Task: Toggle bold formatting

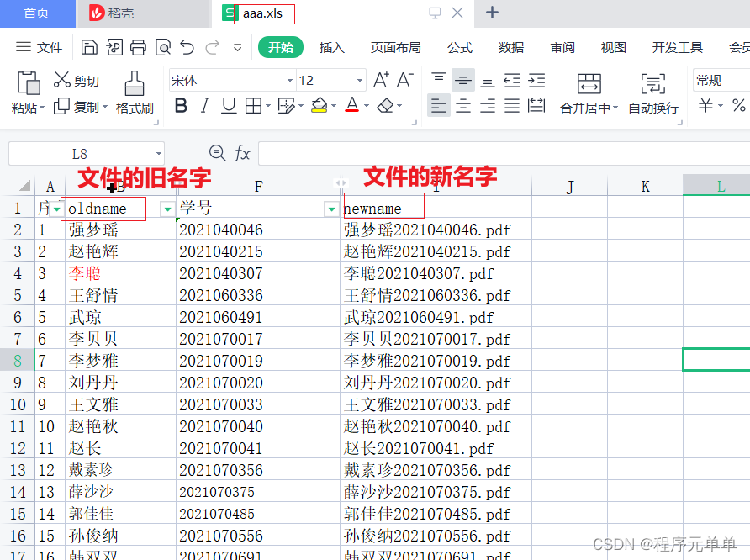Action: pyautogui.click(x=182, y=107)
